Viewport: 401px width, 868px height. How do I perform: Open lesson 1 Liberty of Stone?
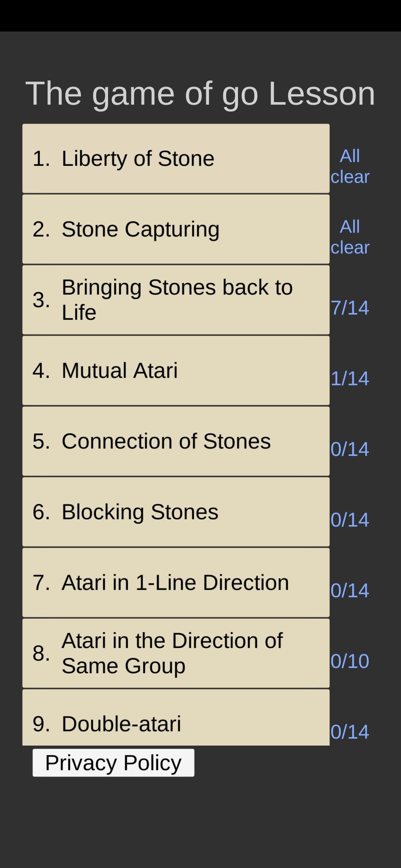176,158
